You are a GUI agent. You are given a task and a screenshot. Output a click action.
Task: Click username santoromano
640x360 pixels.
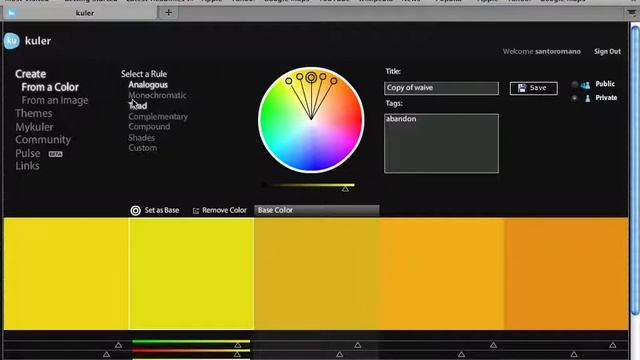click(558, 51)
